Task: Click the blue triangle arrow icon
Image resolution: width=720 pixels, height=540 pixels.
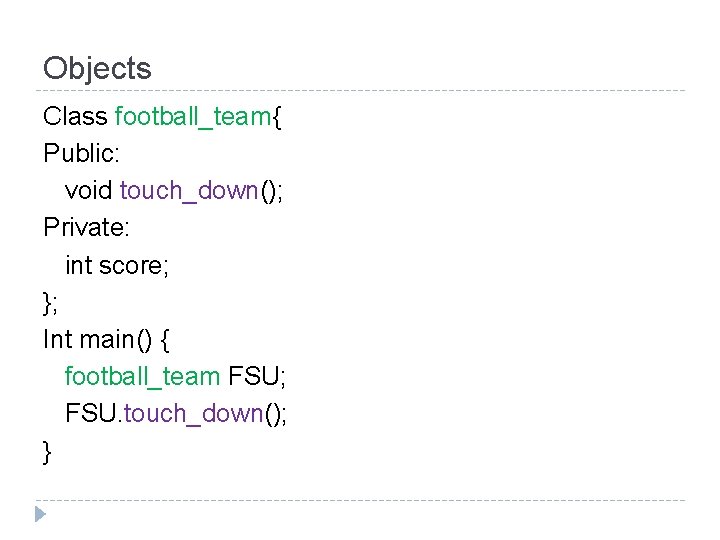Action: click(x=39, y=515)
